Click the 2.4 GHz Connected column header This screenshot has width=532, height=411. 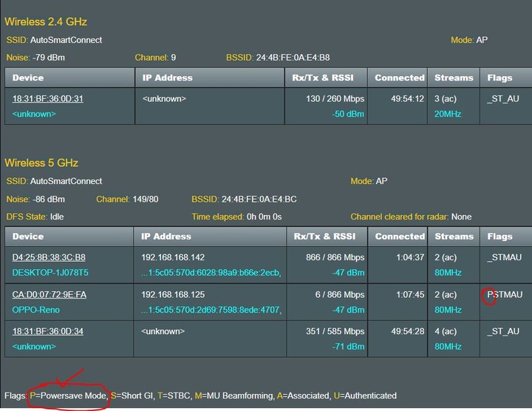pos(398,78)
